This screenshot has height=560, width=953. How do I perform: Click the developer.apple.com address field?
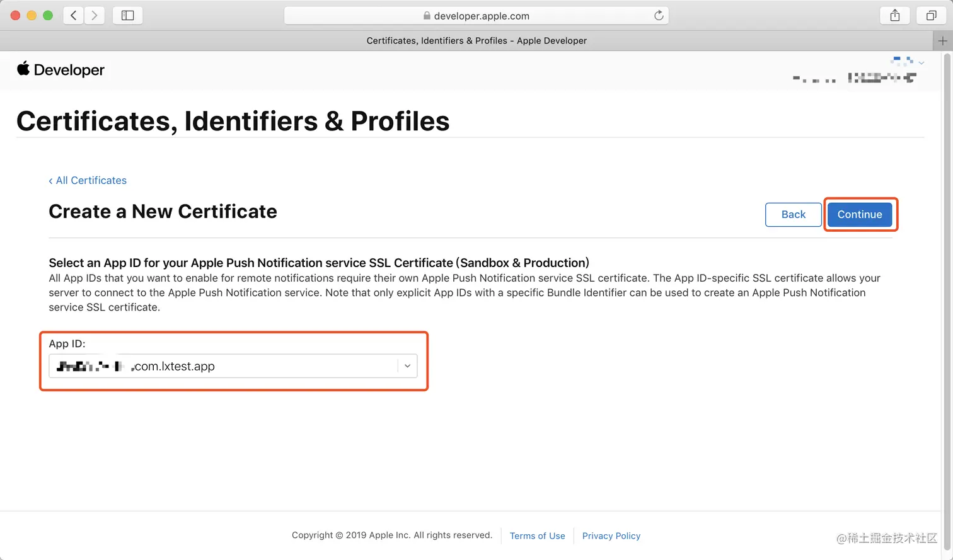pos(482,16)
